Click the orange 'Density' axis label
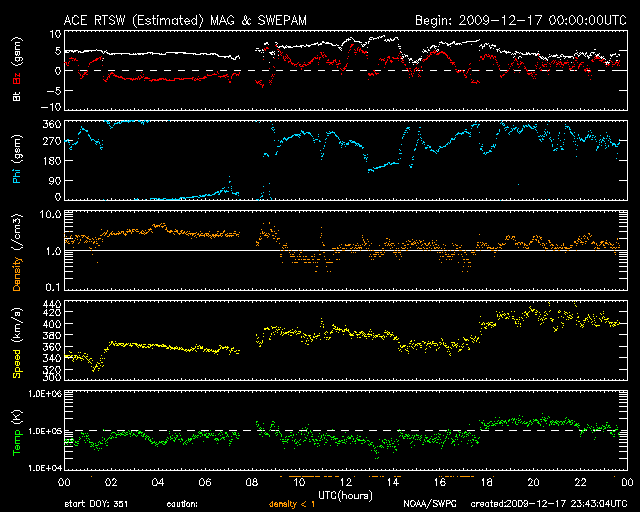Screen dimensions: 640x512 pyautogui.click(x=17, y=274)
